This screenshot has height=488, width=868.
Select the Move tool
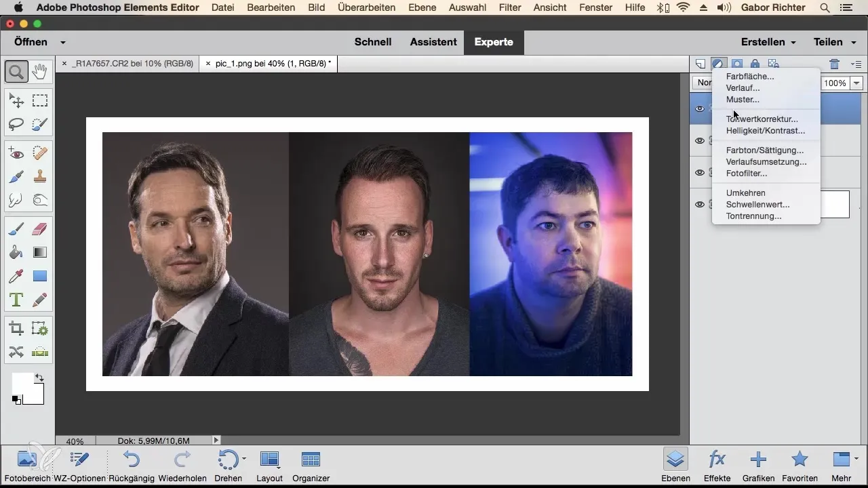point(17,101)
